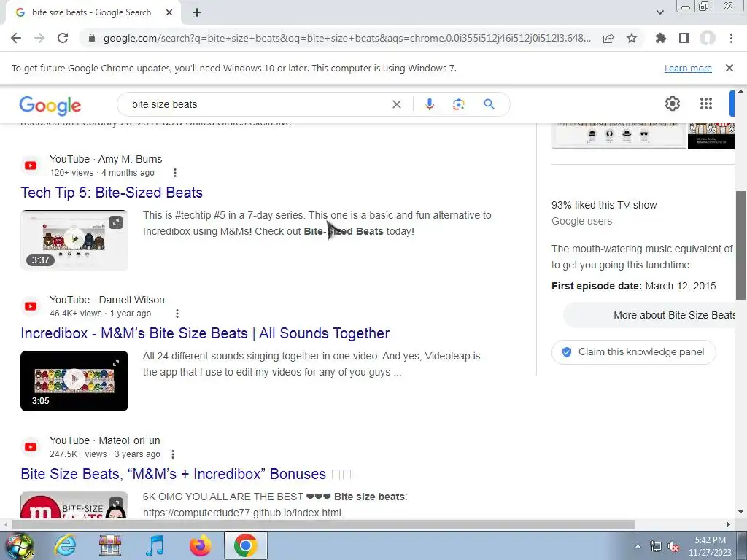The height and width of the screenshot is (560, 747).
Task: Reload the Google search page
Action: click(x=63, y=38)
